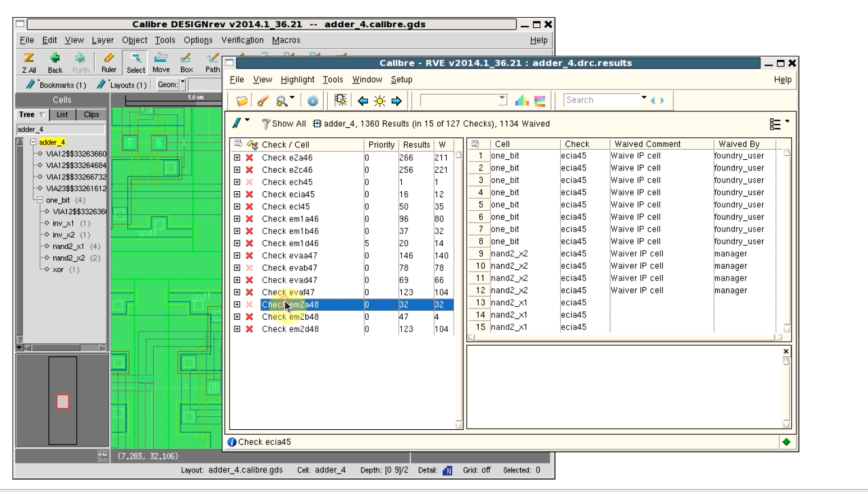Open RVE settings gear icon
The height and width of the screenshot is (492, 868).
coord(312,101)
